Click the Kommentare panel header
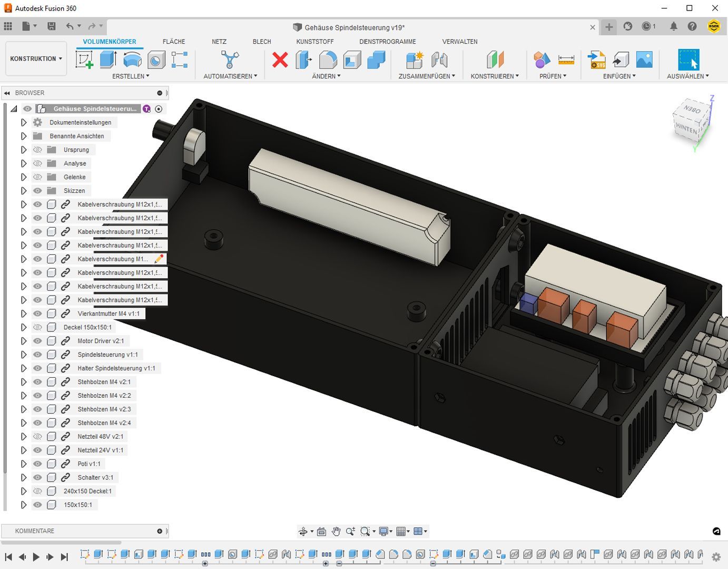 35,531
